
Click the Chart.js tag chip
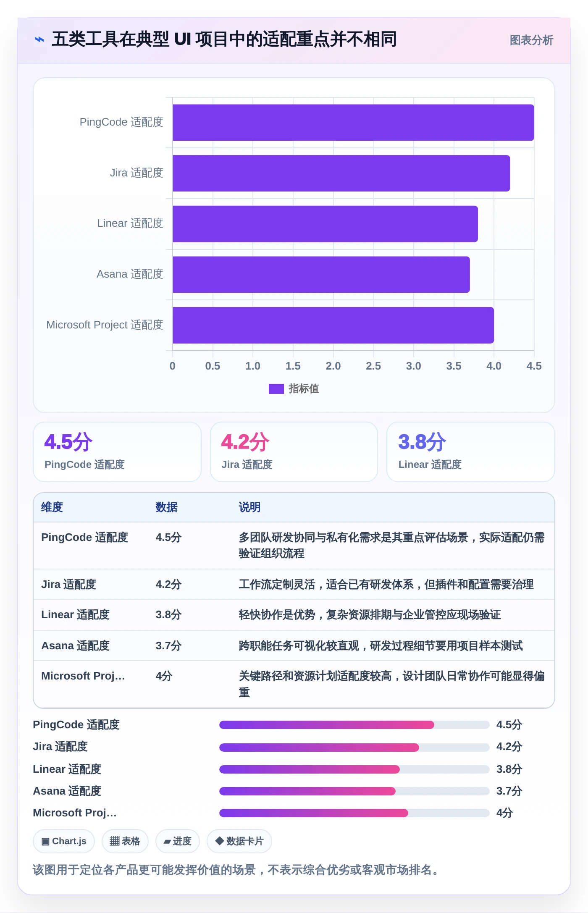[64, 841]
